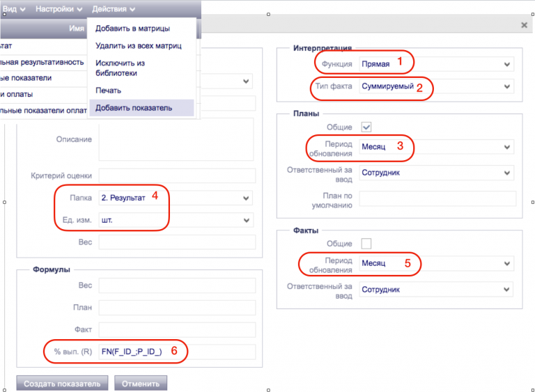Enable the Общие checkbox under Факты
The height and width of the screenshot is (392, 535).
tap(366, 244)
